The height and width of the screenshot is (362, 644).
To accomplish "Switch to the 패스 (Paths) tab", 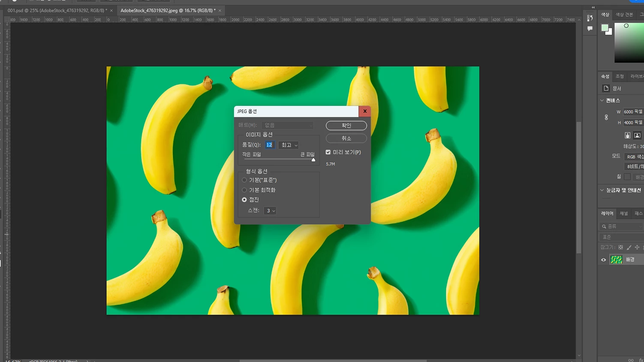I will click(x=638, y=213).
